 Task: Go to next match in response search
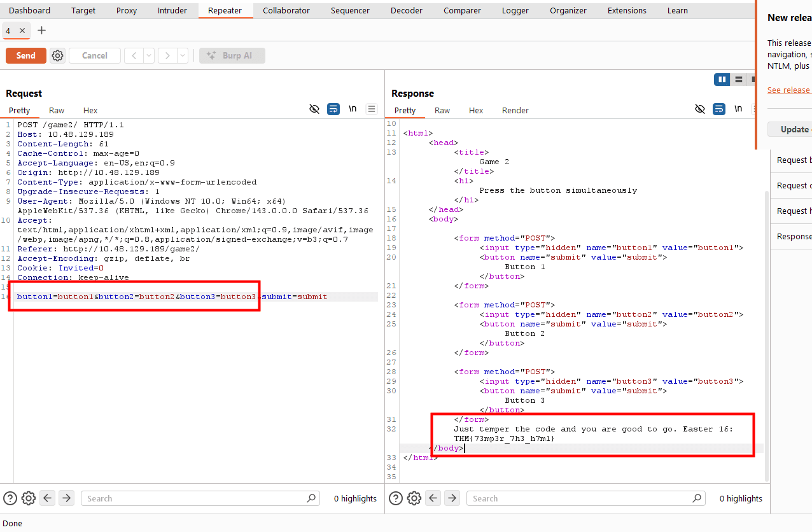452,498
